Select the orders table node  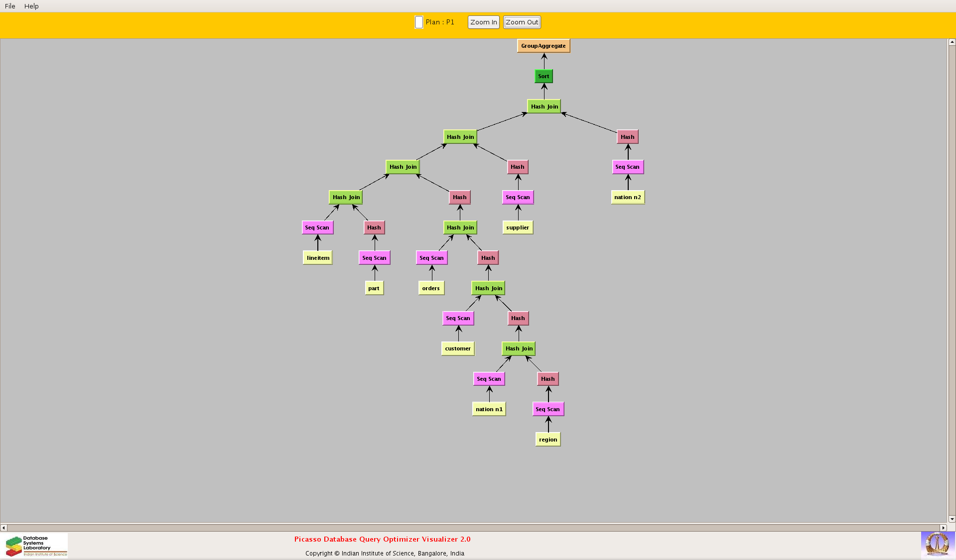pyautogui.click(x=431, y=288)
